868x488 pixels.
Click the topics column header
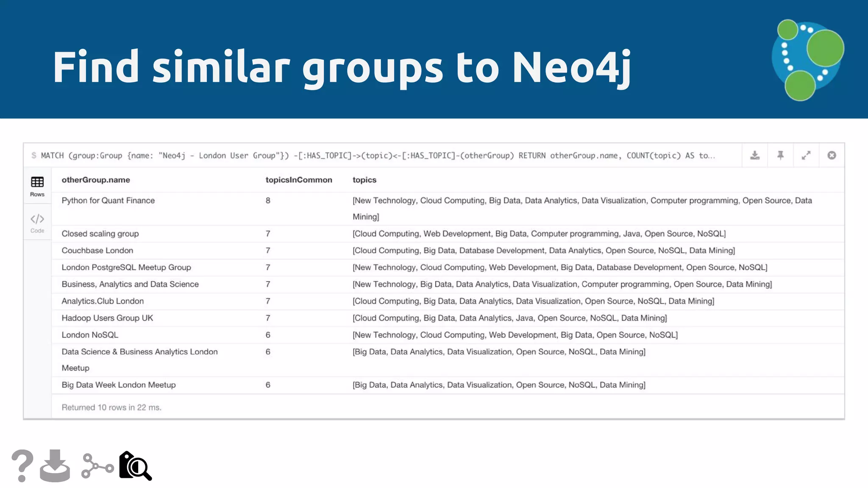click(x=364, y=180)
